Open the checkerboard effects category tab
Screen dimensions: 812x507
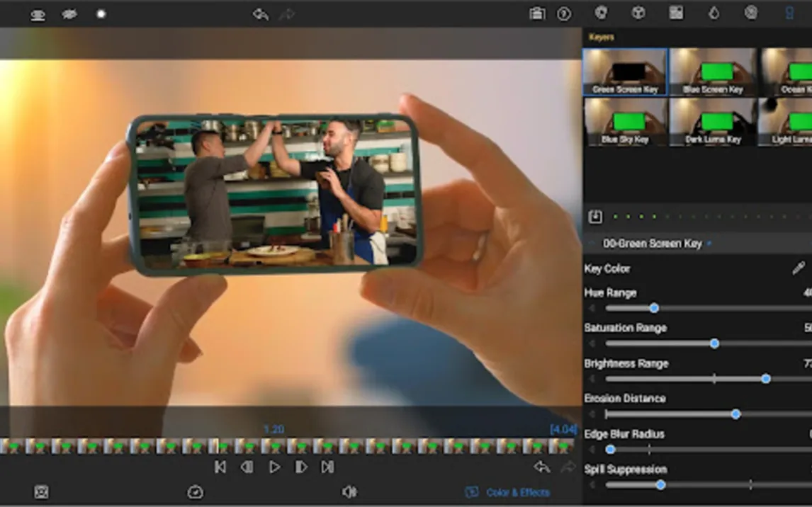coord(676,13)
